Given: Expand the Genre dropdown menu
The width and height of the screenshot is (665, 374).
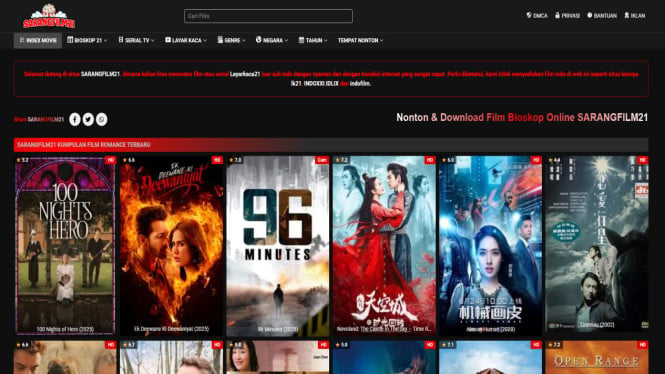Looking at the screenshot, I should 231,40.
